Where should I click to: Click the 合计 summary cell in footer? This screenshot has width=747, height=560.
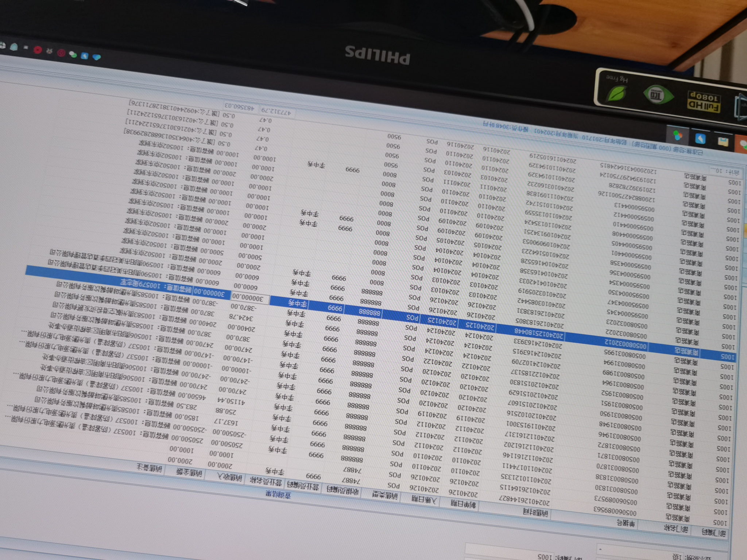click(725, 172)
